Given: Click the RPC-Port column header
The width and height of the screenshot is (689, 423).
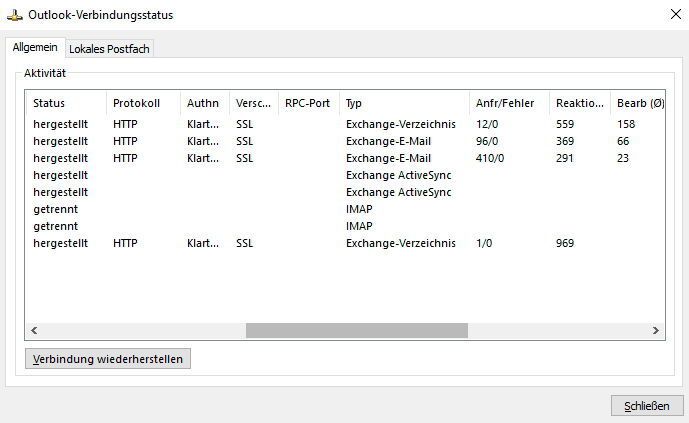Looking at the screenshot, I should [309, 103].
